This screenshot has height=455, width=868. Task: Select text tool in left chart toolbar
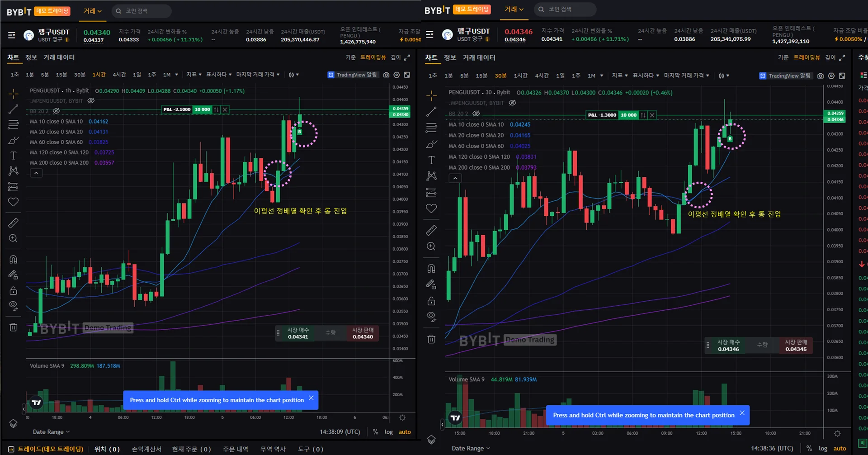click(14, 156)
